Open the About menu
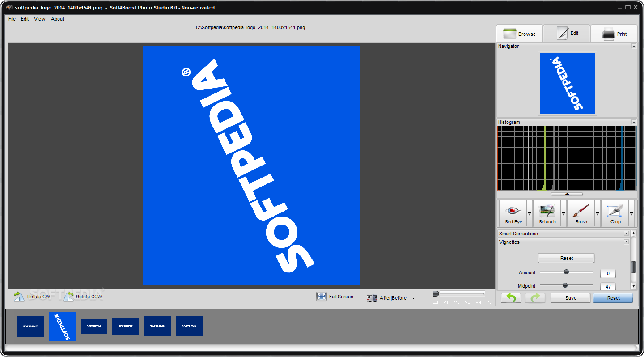The image size is (644, 357). pyautogui.click(x=58, y=19)
